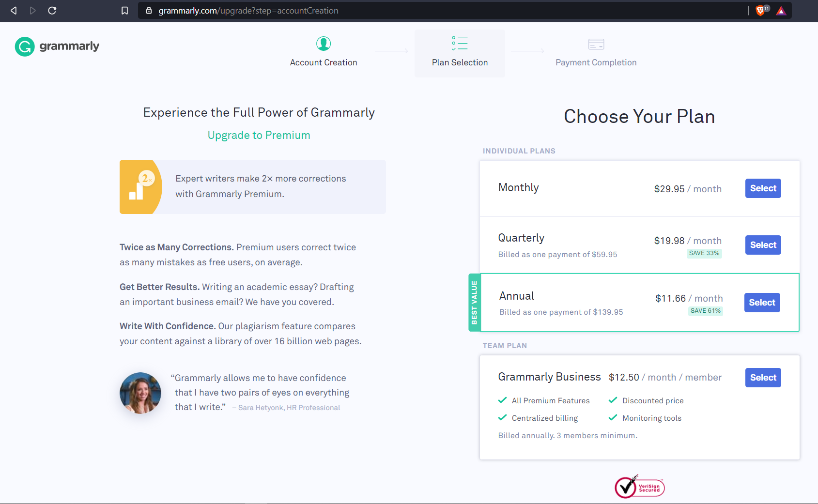Open the Brave Rewards triangle icon
This screenshot has width=818, height=504.
click(781, 11)
